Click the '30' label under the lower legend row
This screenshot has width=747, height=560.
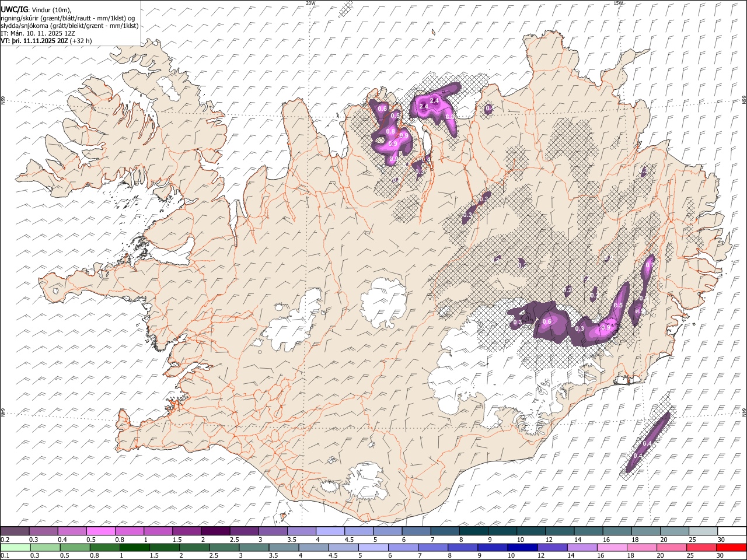pyautogui.click(x=721, y=555)
